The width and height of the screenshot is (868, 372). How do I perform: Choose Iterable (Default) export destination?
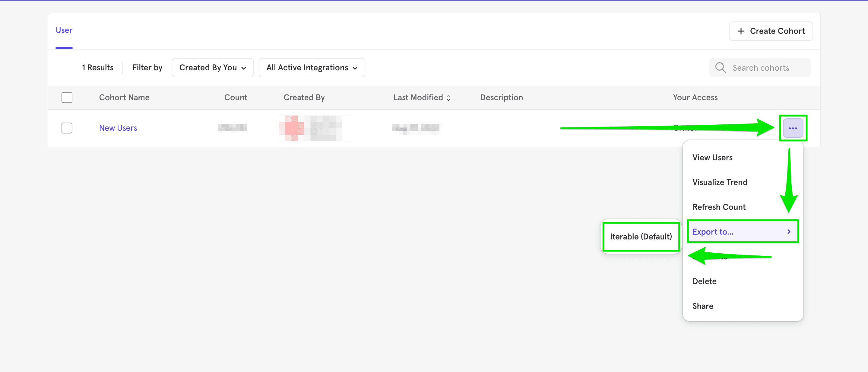tap(641, 236)
